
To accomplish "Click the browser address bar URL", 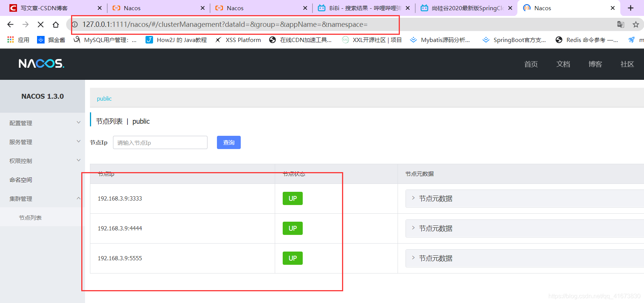I will click(x=225, y=25).
